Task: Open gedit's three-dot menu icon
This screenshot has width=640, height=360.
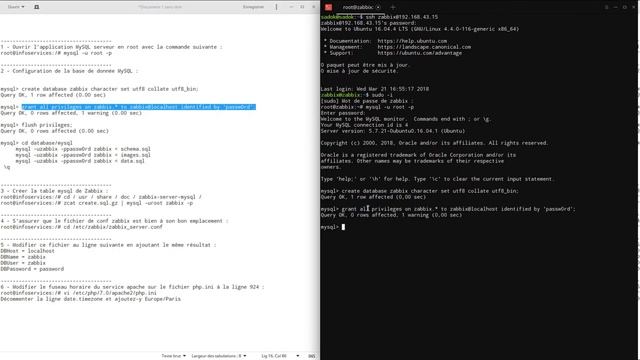Action: coord(276,7)
